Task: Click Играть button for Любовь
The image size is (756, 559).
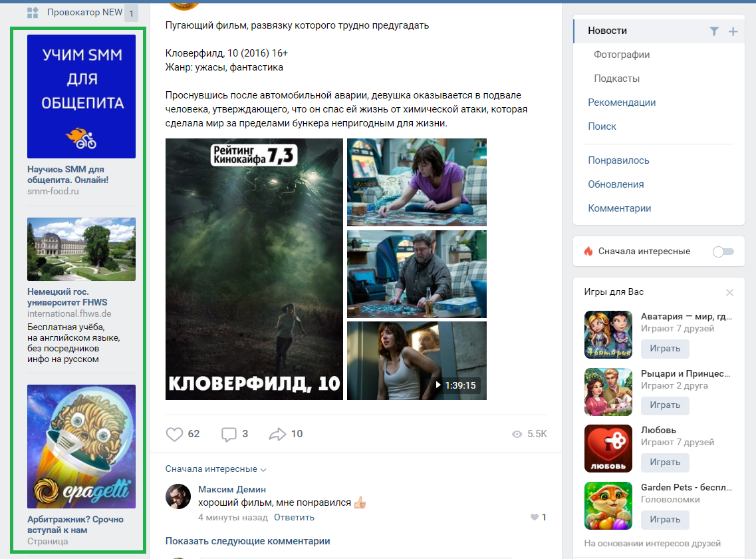Action: [665, 463]
